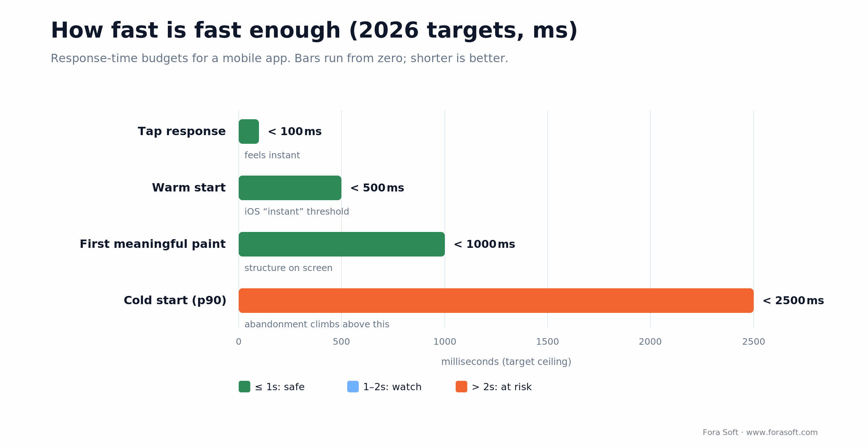Click the "feels instant" note

272,155
